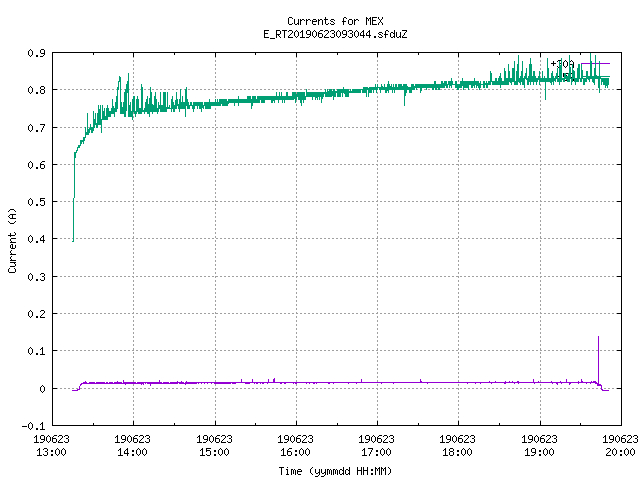The height and width of the screenshot is (480, 640).
Task: Click the 0.3 y-axis tick label
Action: (x=36, y=277)
